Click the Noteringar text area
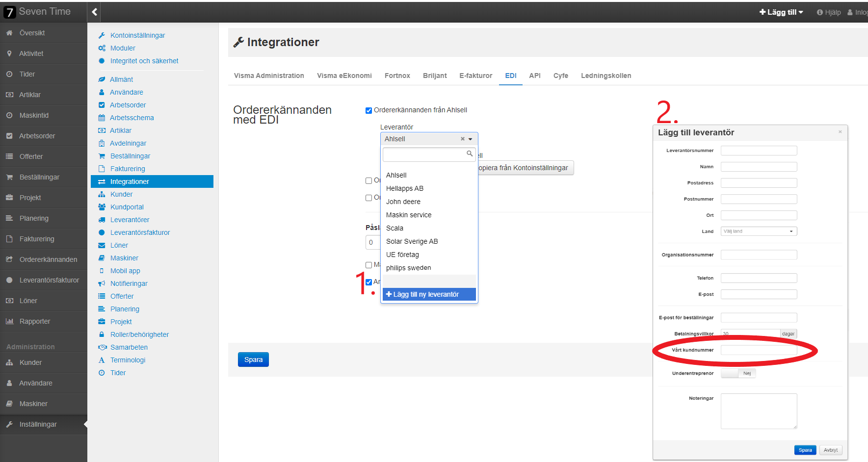 click(759, 411)
